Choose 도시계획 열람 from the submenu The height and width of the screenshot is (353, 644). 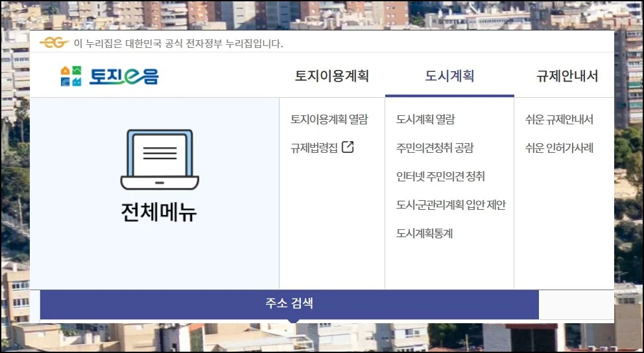425,119
